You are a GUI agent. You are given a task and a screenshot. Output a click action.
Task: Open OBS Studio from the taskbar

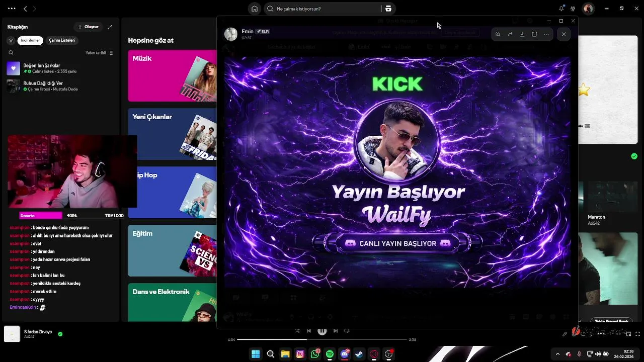[x=389, y=354]
